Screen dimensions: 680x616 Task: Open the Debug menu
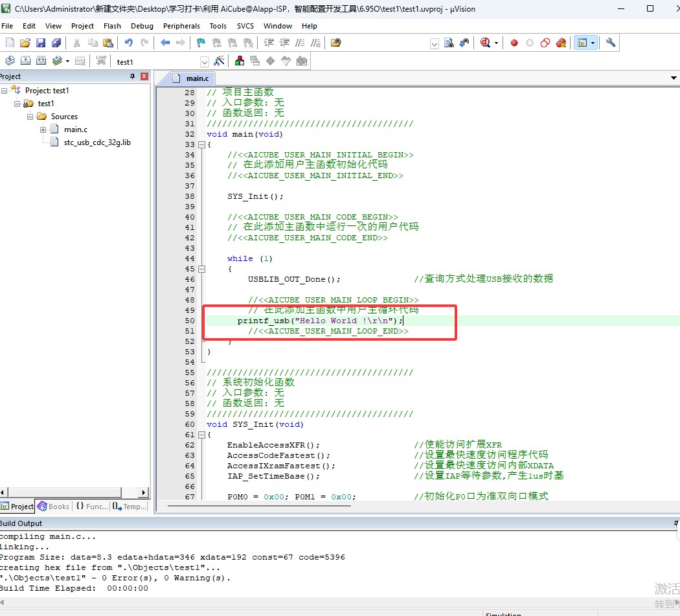[x=142, y=26]
